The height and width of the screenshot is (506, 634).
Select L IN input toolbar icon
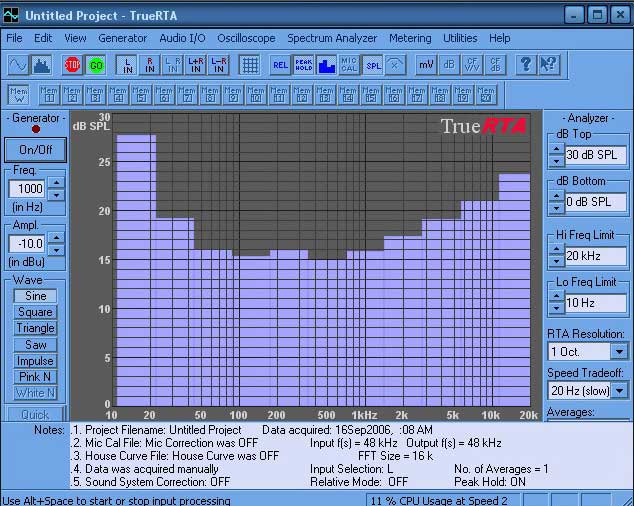(x=127, y=65)
